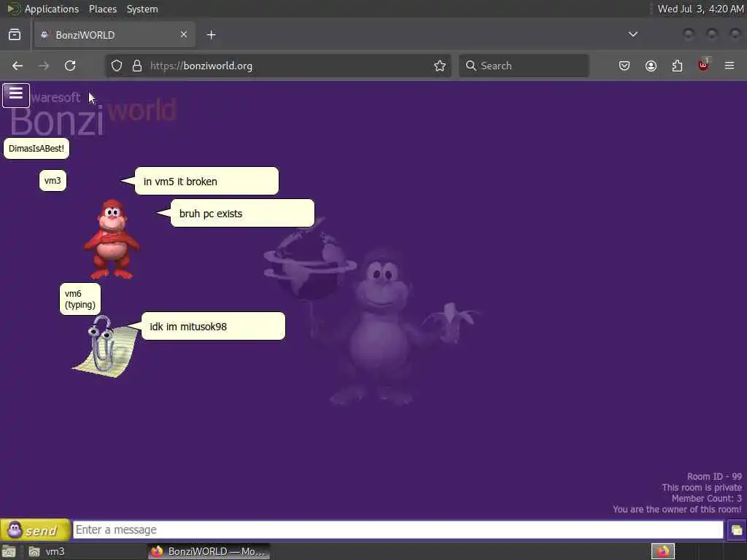Click the DimasIsABest! name tag

point(36,149)
